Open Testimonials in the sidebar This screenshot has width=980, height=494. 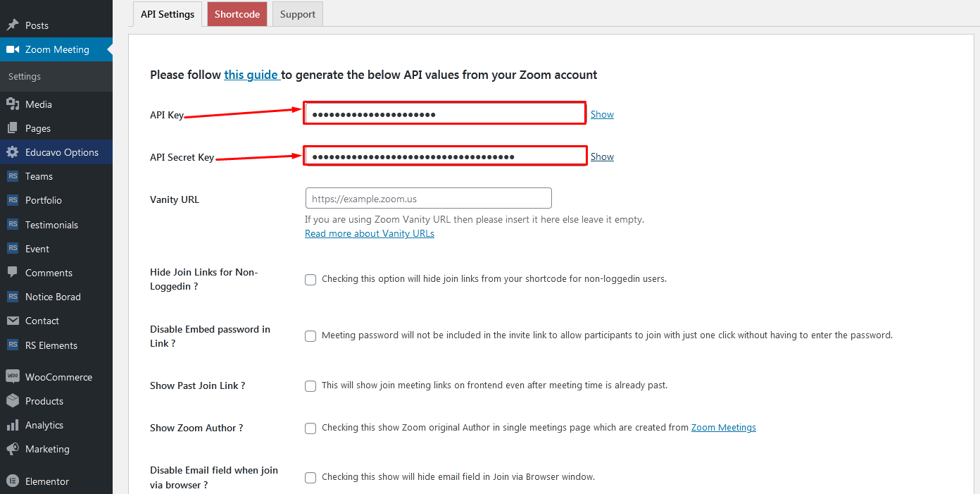[x=56, y=225]
